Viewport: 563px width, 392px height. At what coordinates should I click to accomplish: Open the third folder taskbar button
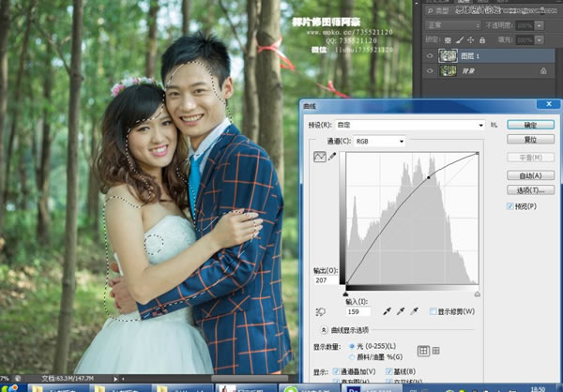click(182, 388)
